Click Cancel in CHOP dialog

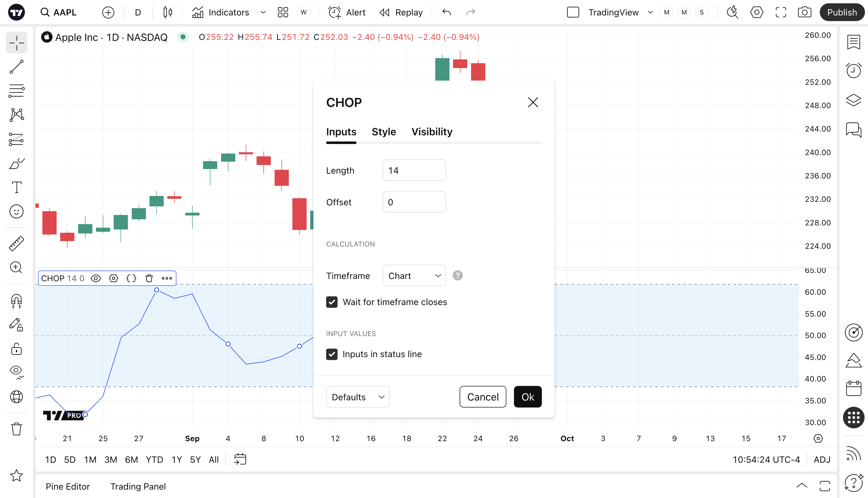(482, 397)
